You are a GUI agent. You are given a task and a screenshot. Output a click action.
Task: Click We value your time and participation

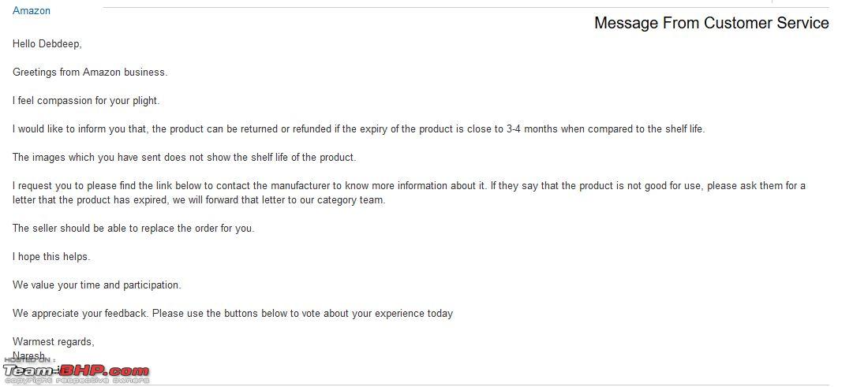click(97, 285)
